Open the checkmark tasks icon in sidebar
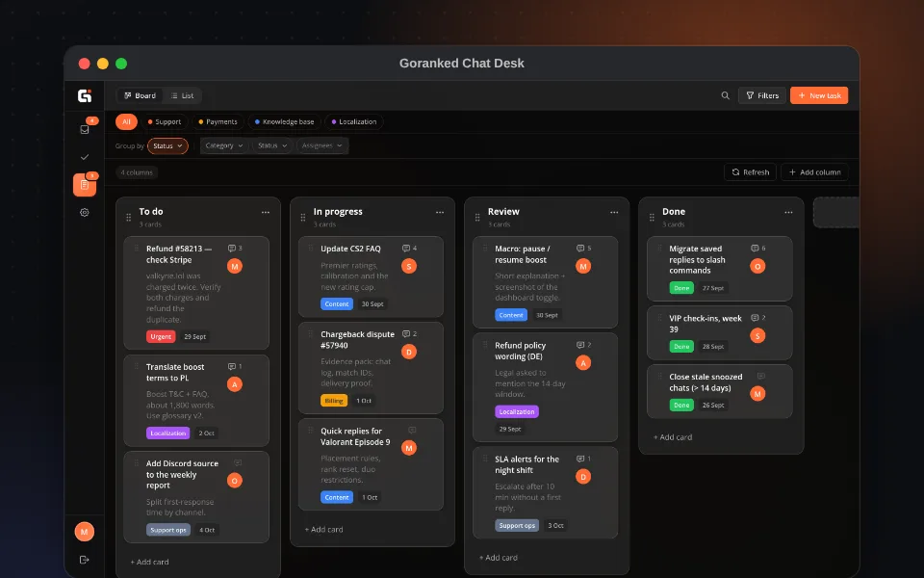 click(x=85, y=157)
